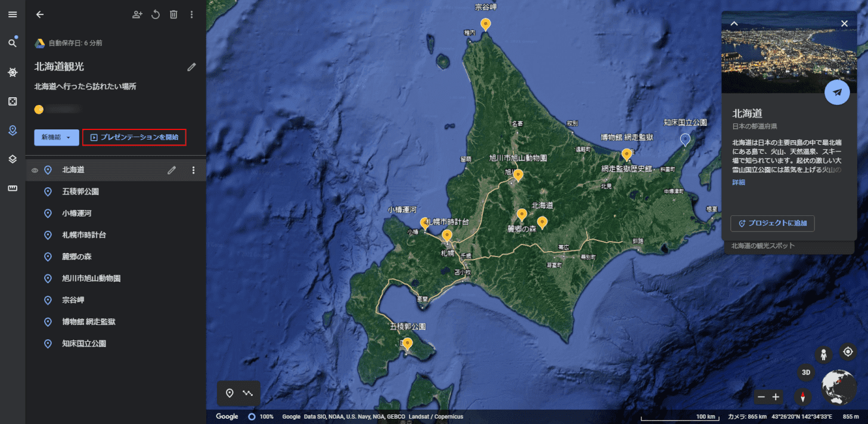The width and height of the screenshot is (868, 424).
Task: Add a placemark with the pin tool
Action: pos(230,394)
